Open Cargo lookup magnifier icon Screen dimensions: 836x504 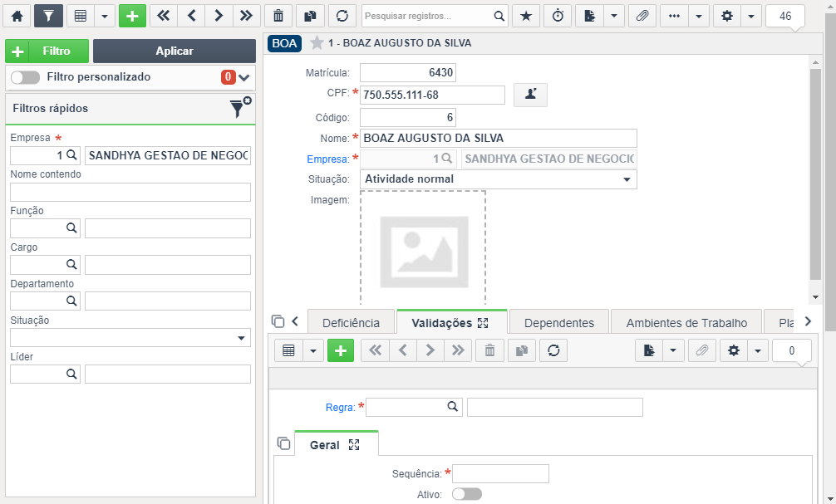pyautogui.click(x=72, y=264)
